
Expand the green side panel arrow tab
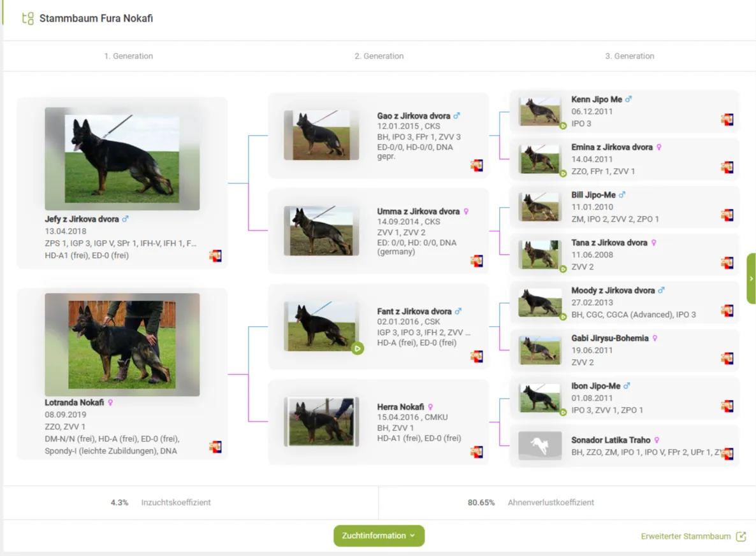(751, 278)
